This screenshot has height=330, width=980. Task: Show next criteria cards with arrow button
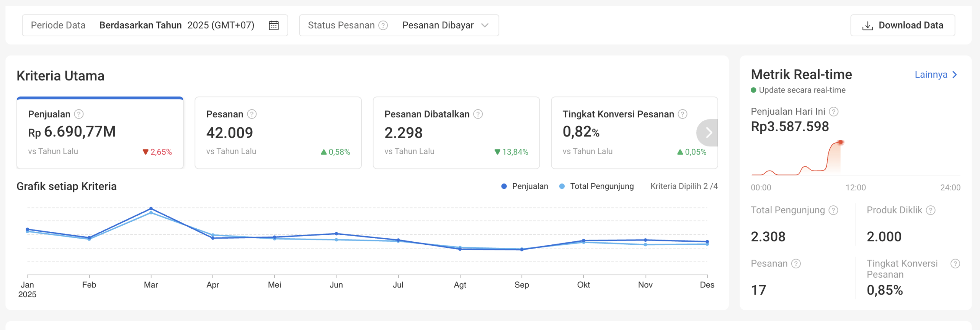(x=707, y=133)
